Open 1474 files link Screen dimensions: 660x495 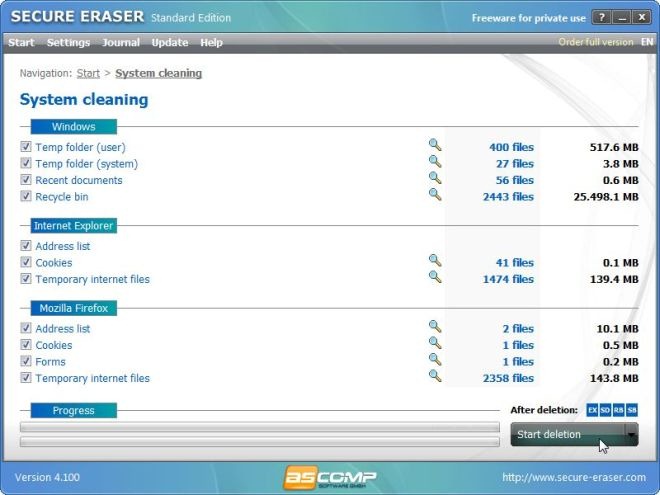coord(508,279)
